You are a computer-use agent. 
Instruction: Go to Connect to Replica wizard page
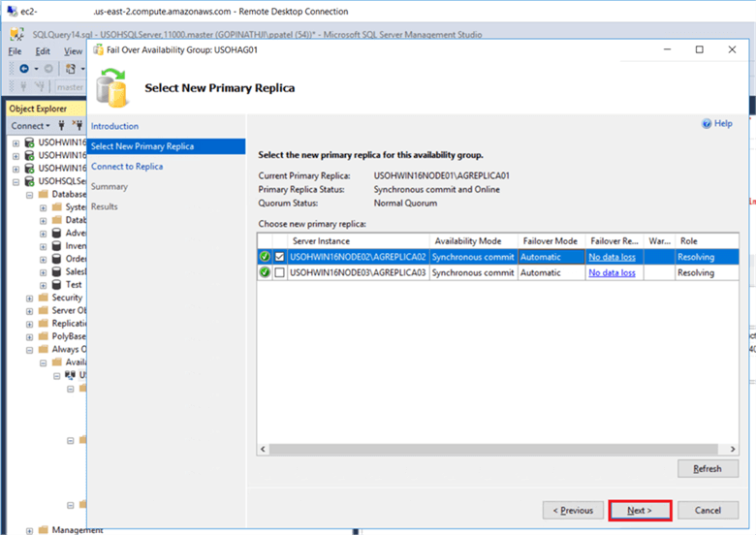[x=127, y=167]
